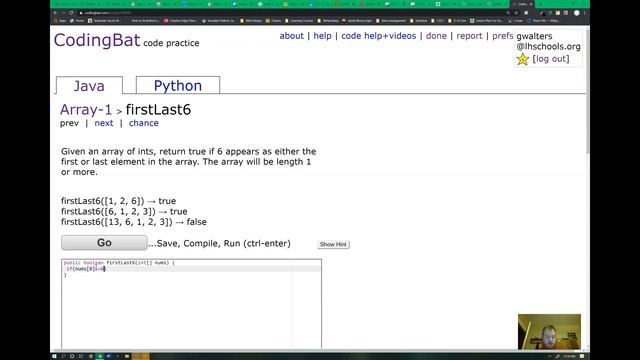
Task: Click the gold star next to log out
Action: pos(522,60)
